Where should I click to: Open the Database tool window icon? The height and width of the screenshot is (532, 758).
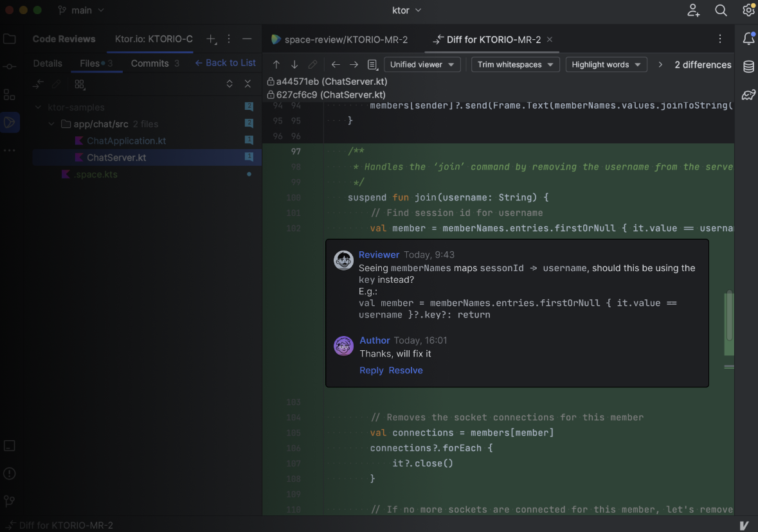click(x=748, y=67)
